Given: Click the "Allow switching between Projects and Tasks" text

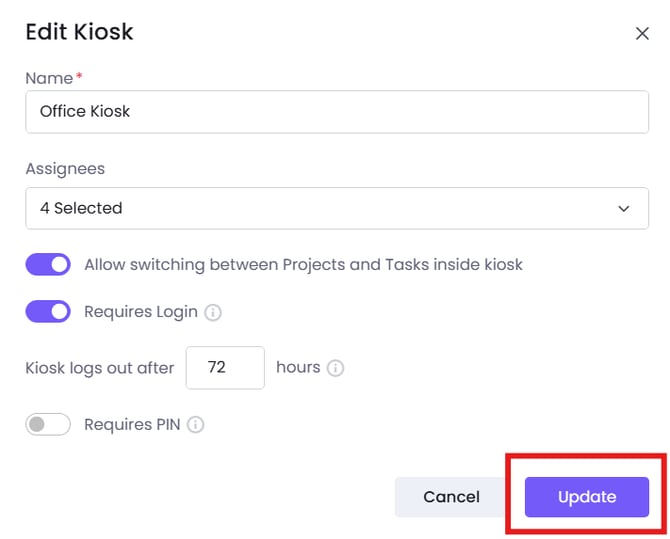Looking at the screenshot, I should click(303, 265).
